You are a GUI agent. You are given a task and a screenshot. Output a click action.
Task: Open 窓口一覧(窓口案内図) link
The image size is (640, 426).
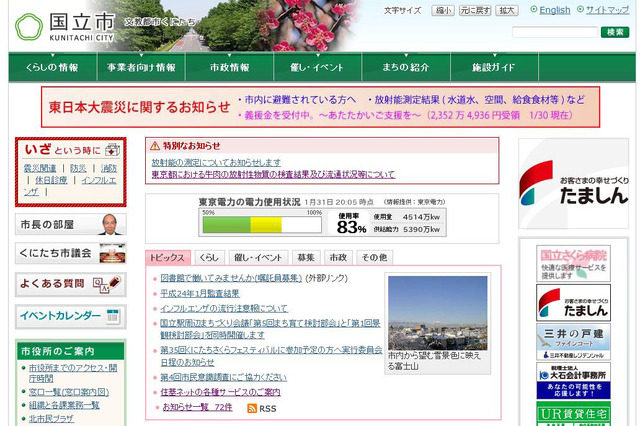coord(69,392)
